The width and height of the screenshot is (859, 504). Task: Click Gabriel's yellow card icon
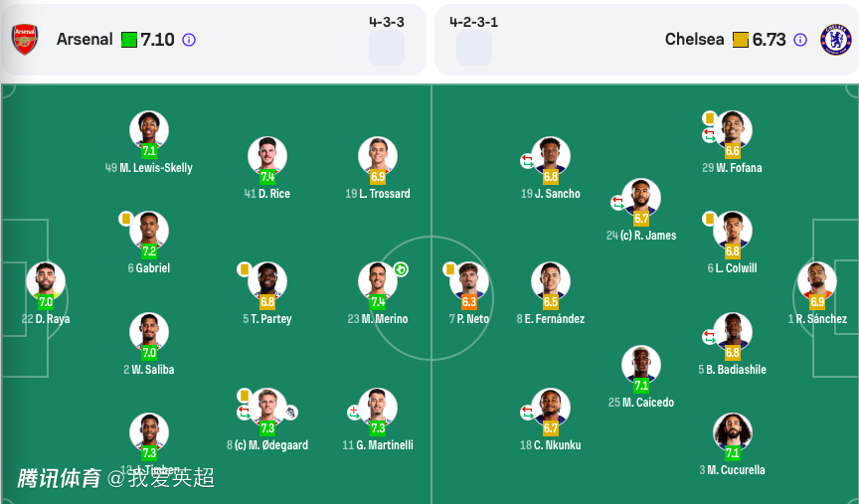(x=125, y=218)
